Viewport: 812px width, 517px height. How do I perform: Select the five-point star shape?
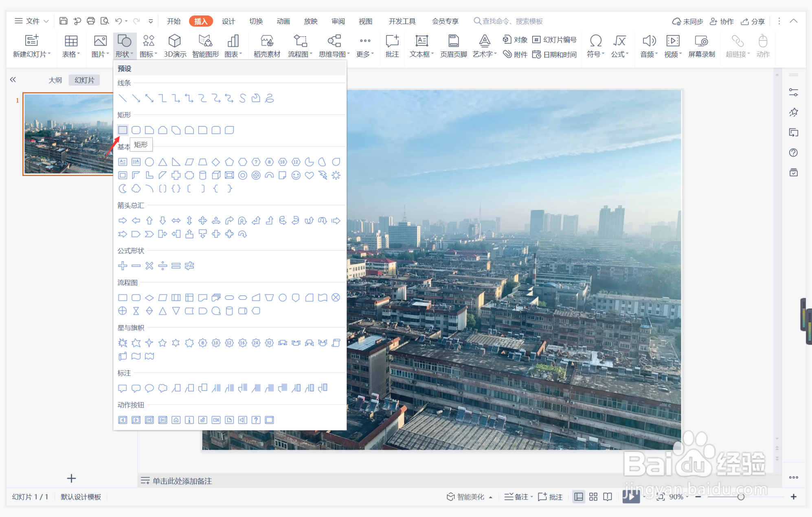point(162,343)
